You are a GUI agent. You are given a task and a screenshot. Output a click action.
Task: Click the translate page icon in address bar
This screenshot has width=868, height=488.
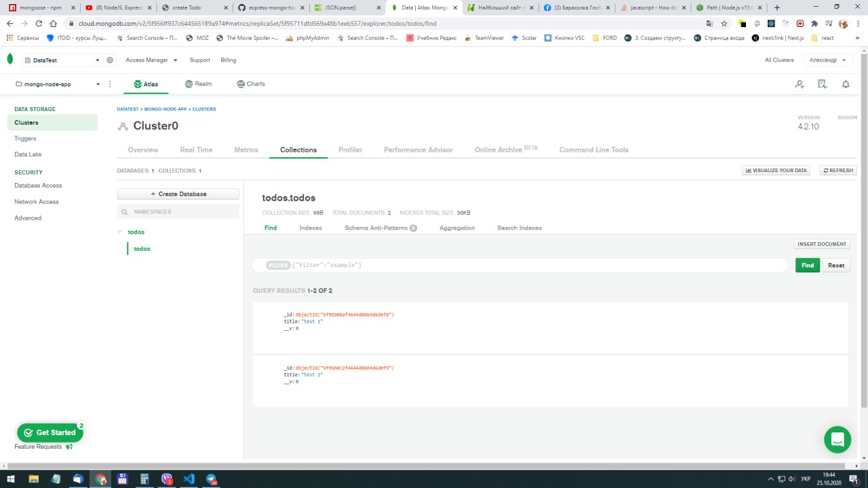[x=709, y=23]
